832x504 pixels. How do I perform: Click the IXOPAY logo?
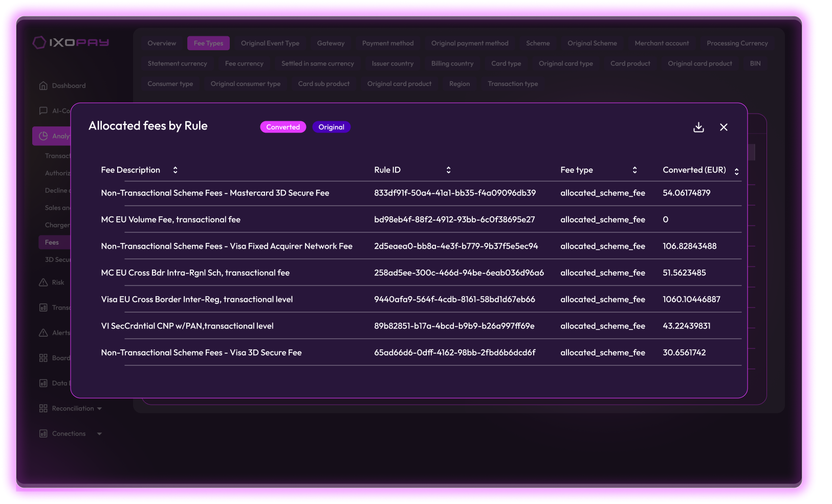(x=71, y=42)
